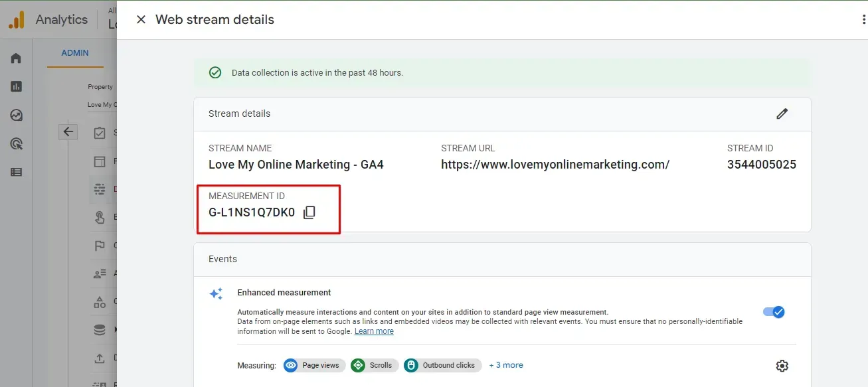Image resolution: width=868 pixels, height=387 pixels.
Task: Open Reports bar chart icon in sidebar
Action: pyautogui.click(x=16, y=86)
